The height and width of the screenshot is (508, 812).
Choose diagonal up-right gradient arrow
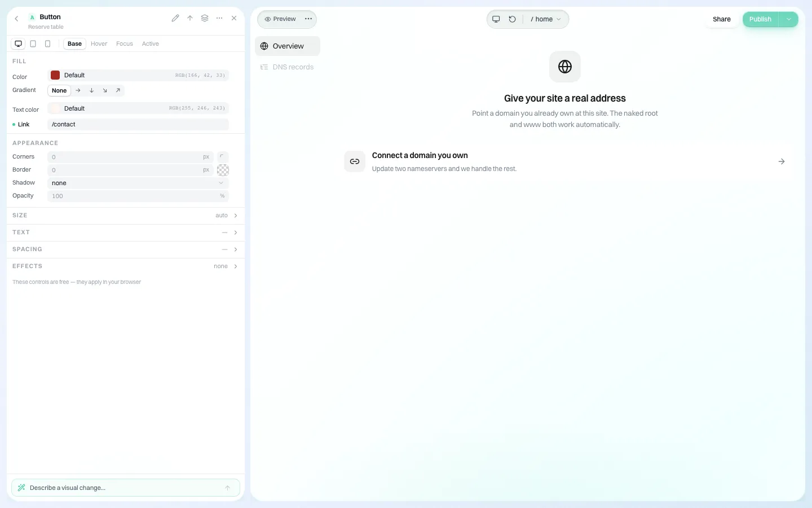point(118,90)
